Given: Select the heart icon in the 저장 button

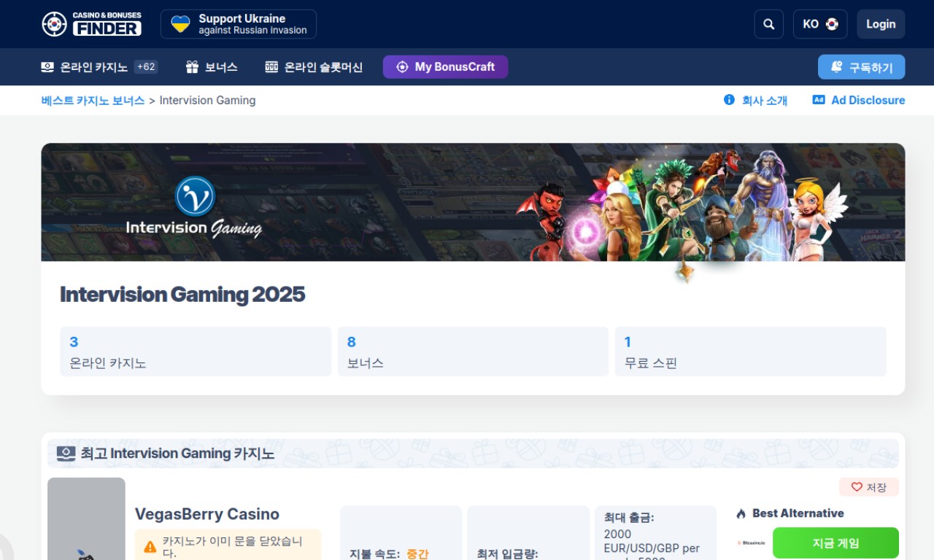Looking at the screenshot, I should tap(857, 487).
